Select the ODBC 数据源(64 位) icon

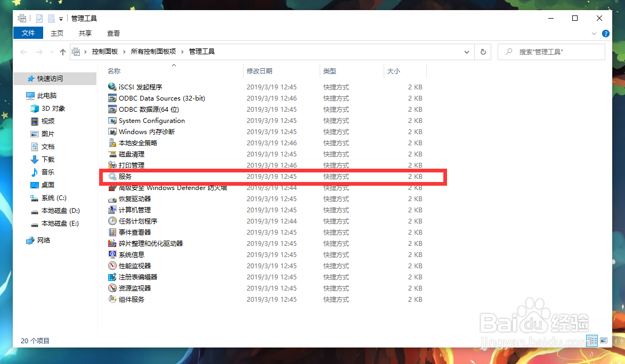pyautogui.click(x=112, y=109)
